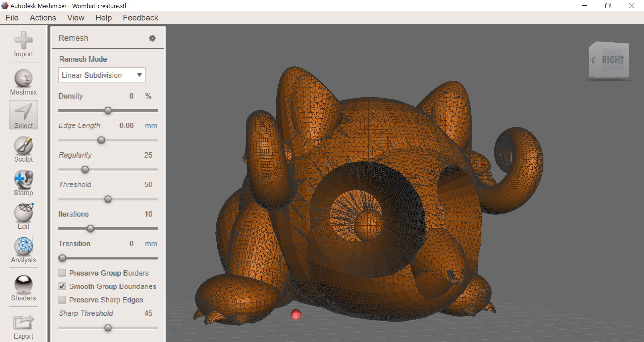Adjust the Density slider handle
The image size is (644, 342).
pos(108,111)
